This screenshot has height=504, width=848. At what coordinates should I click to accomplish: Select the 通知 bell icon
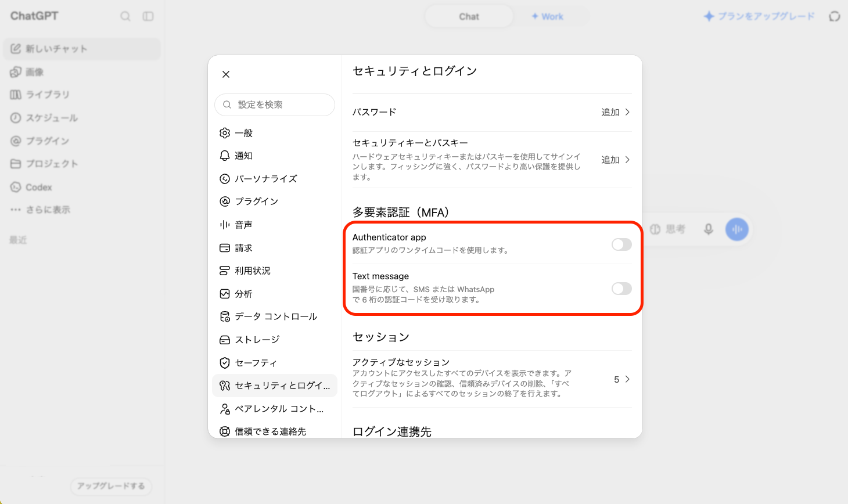[x=225, y=156]
